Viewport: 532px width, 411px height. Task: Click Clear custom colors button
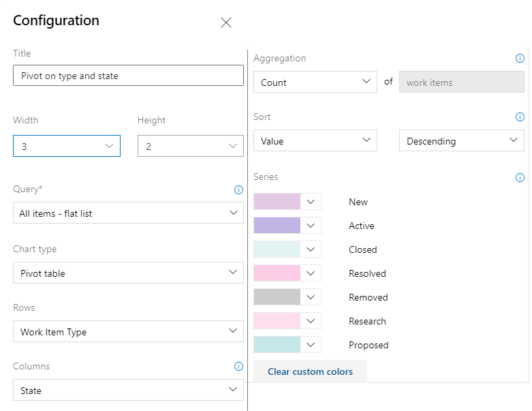click(310, 371)
